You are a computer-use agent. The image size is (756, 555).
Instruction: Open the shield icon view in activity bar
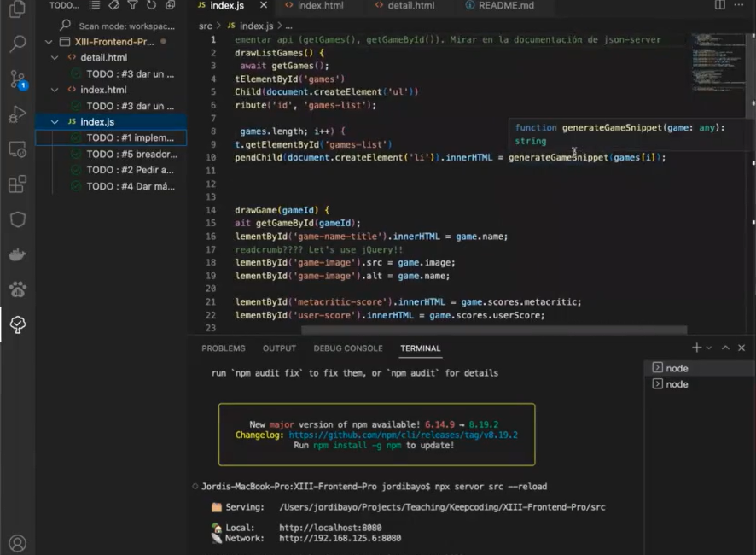[x=17, y=219]
